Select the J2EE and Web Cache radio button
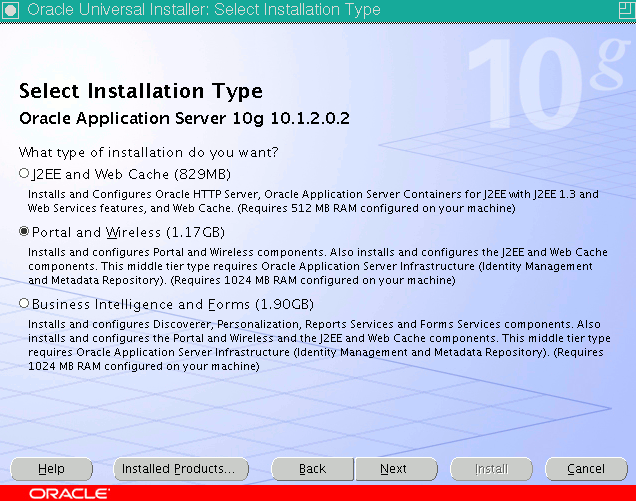 pyautogui.click(x=24, y=174)
